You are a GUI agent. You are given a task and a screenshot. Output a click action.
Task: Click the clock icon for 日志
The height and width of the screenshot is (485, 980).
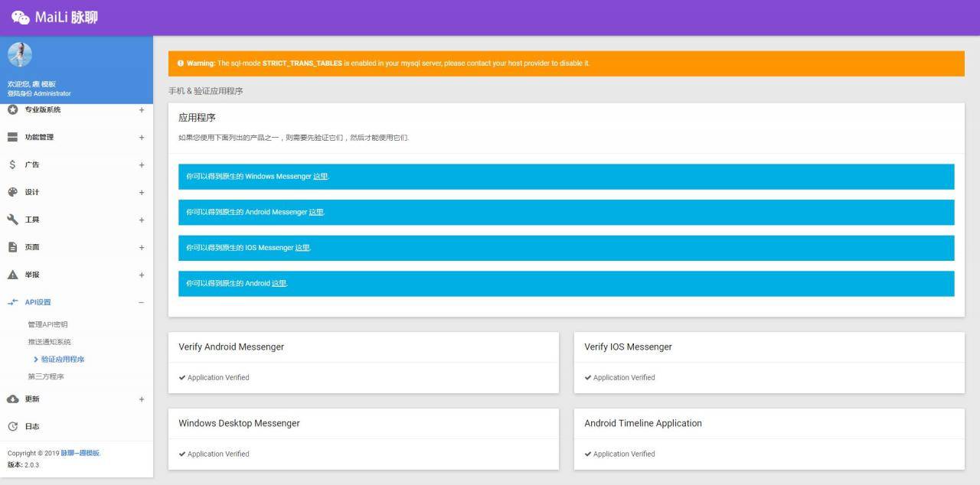[x=12, y=426]
